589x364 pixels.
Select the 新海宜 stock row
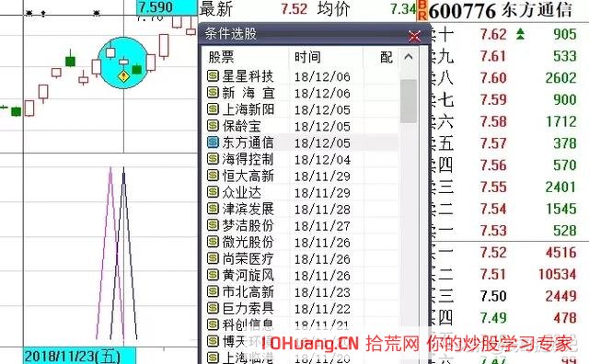point(301,93)
